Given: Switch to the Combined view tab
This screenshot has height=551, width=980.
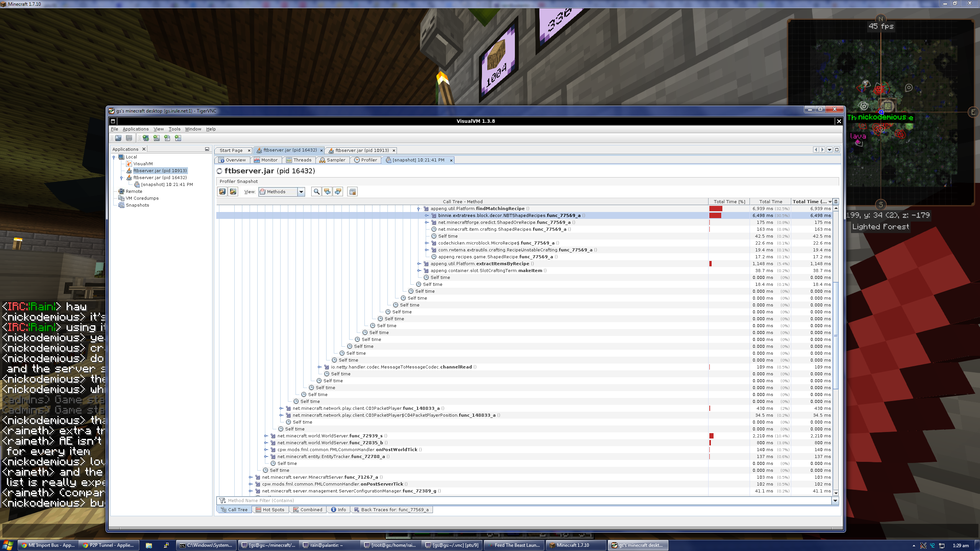Looking at the screenshot, I should (x=308, y=510).
